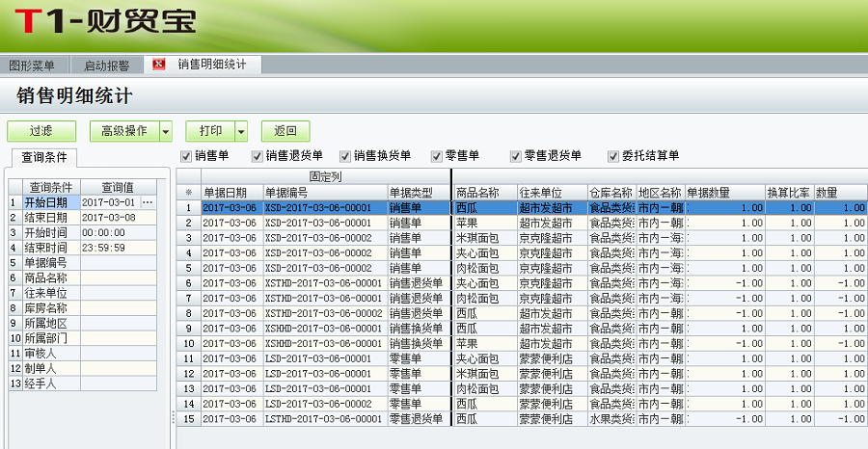Select row 15 cell LSTHD-2017-03-06-00001
The height and width of the screenshot is (449, 868).
tap(326, 418)
